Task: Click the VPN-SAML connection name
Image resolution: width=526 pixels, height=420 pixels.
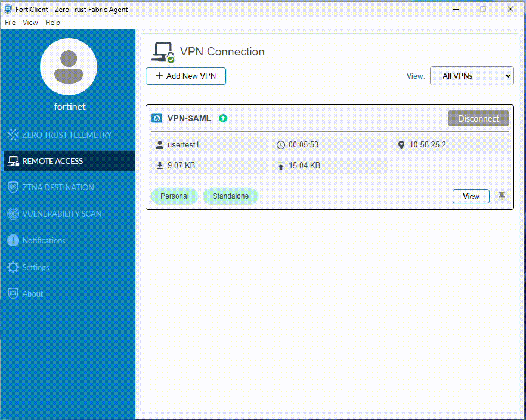Action: (x=189, y=118)
